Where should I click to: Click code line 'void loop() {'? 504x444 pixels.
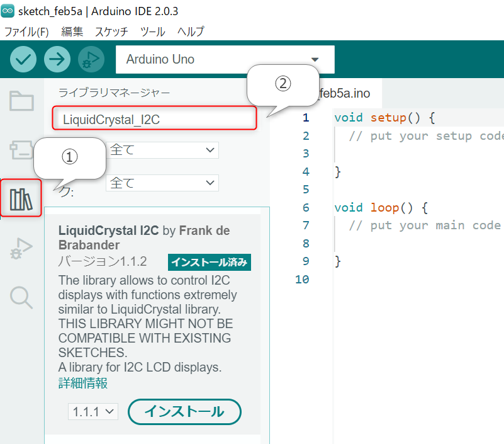point(381,208)
